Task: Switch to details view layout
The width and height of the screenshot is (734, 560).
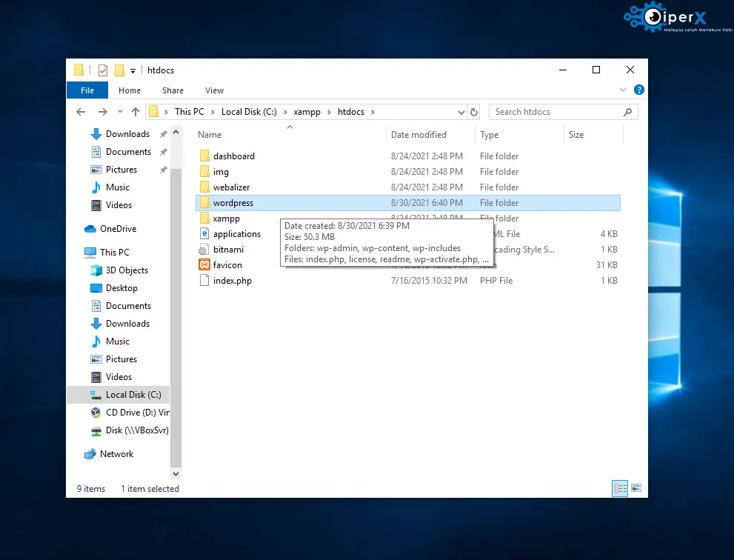Action: coord(620,489)
